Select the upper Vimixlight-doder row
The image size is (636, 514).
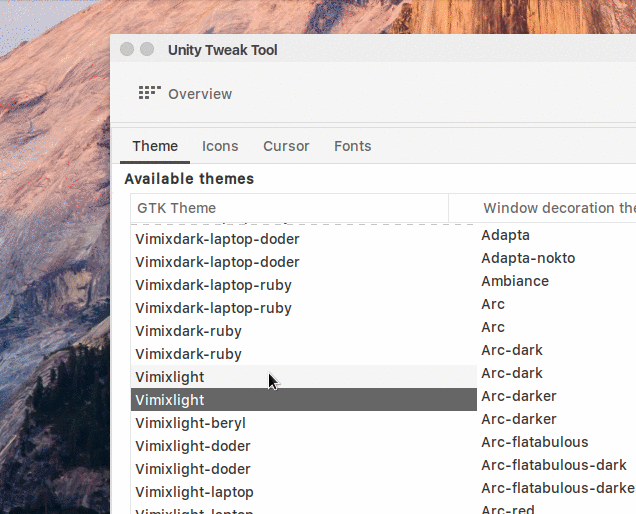[x=304, y=446]
